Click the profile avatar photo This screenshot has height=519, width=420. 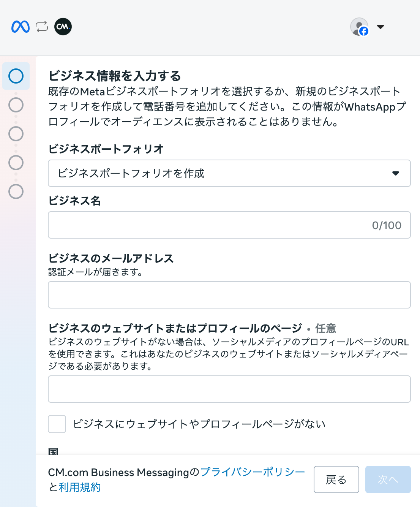click(x=359, y=27)
